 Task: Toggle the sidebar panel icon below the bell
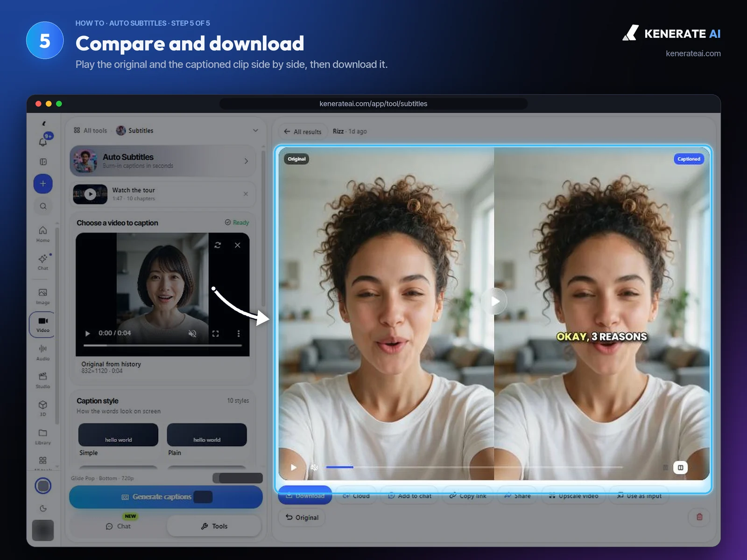[43, 162]
